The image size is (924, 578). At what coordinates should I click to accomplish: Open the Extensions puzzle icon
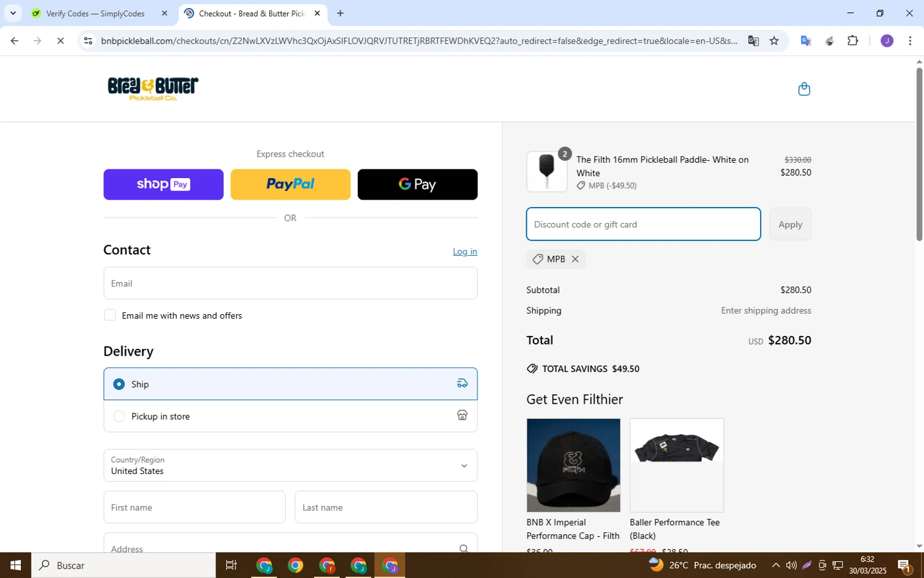click(853, 41)
